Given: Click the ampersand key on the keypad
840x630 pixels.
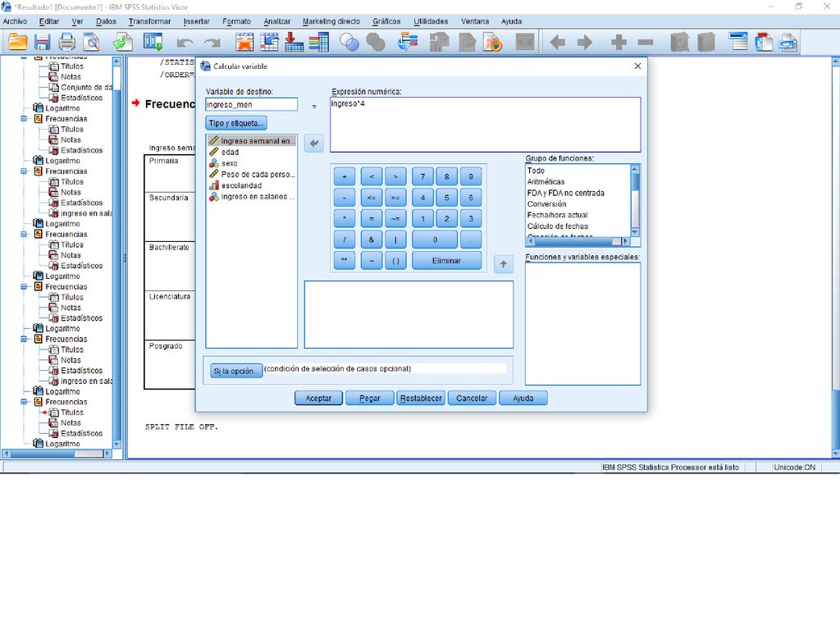Looking at the screenshot, I should coord(372,240).
